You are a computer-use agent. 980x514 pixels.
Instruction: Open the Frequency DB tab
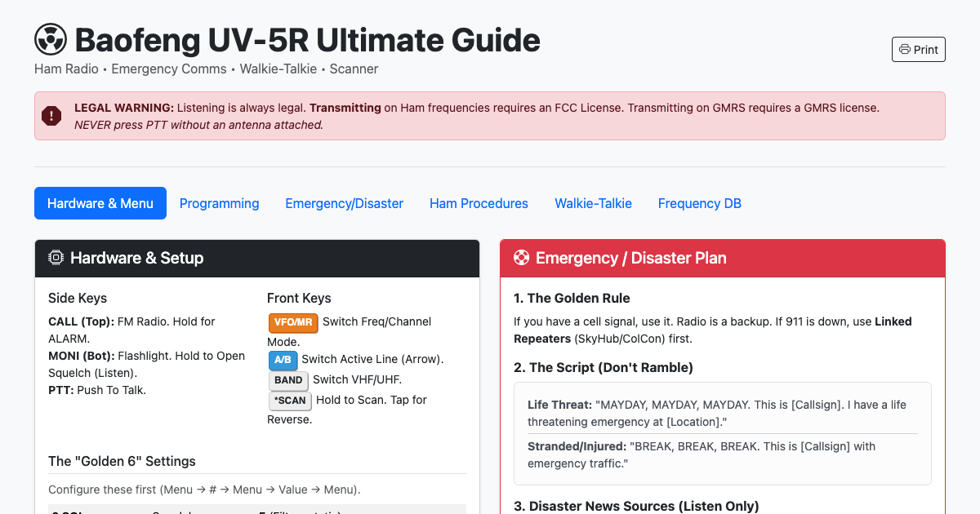(700, 203)
